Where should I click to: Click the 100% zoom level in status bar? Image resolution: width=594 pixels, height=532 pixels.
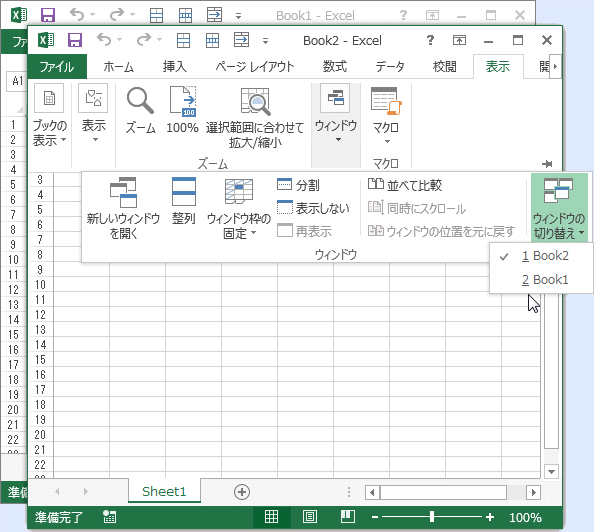(525, 517)
